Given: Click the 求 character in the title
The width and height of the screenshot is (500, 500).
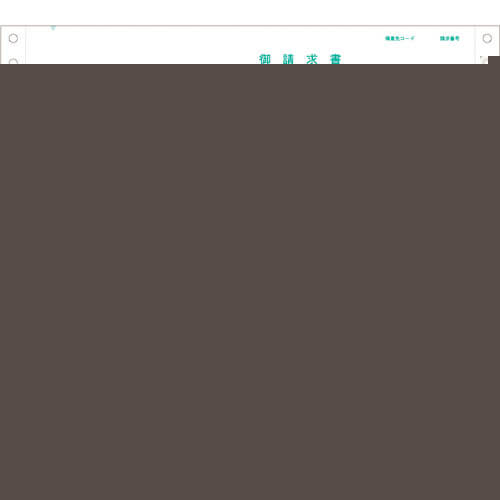Looking at the screenshot, I should coord(312,59).
